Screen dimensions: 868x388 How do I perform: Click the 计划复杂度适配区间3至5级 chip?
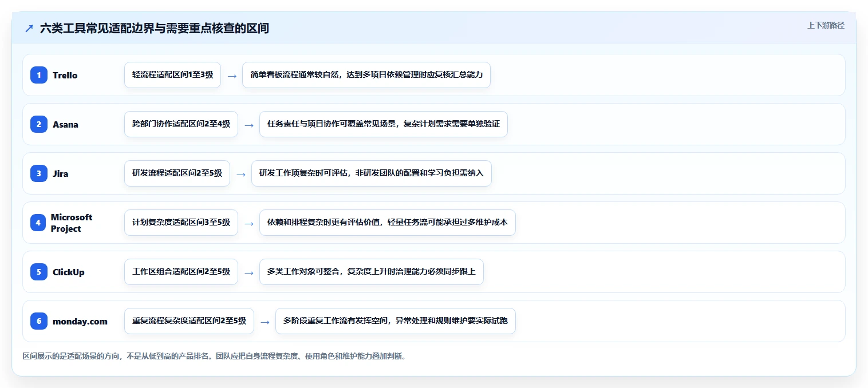coord(181,223)
